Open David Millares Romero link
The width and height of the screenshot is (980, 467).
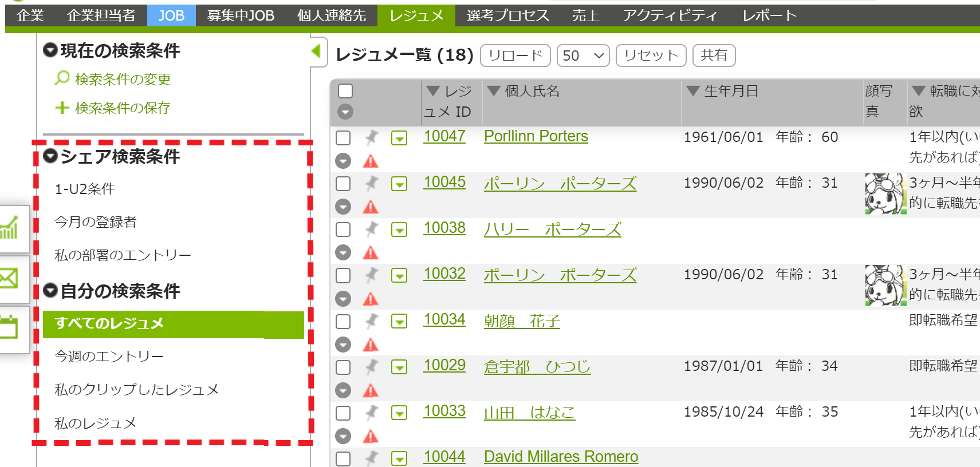(561, 457)
